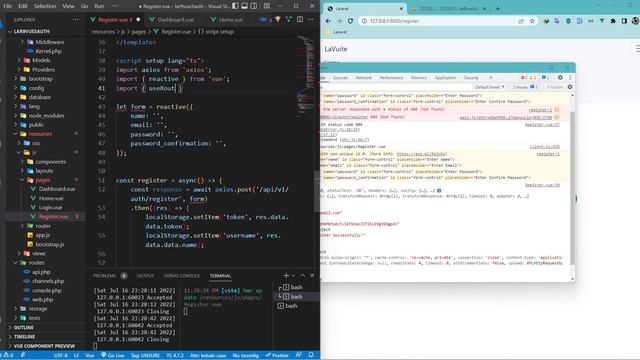Click split editor icon in editor toolbar
The height and width of the screenshot is (360, 640).
[x=300, y=19]
